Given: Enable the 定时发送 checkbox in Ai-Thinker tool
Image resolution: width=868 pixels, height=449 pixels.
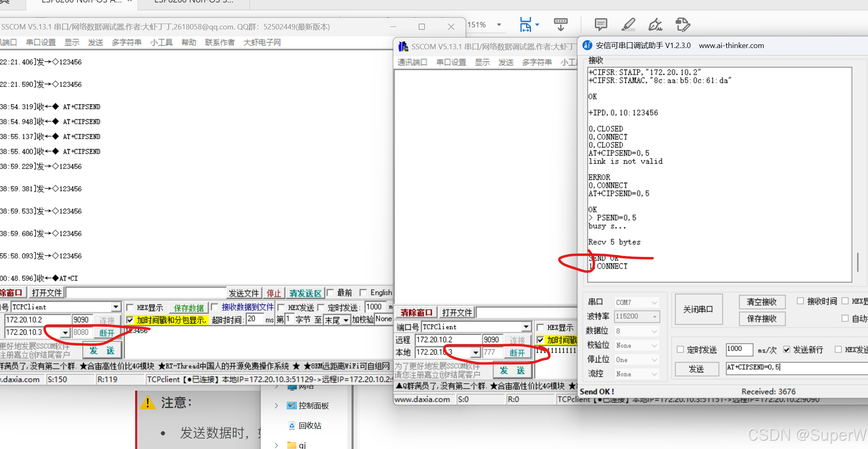Looking at the screenshot, I should pyautogui.click(x=680, y=350).
